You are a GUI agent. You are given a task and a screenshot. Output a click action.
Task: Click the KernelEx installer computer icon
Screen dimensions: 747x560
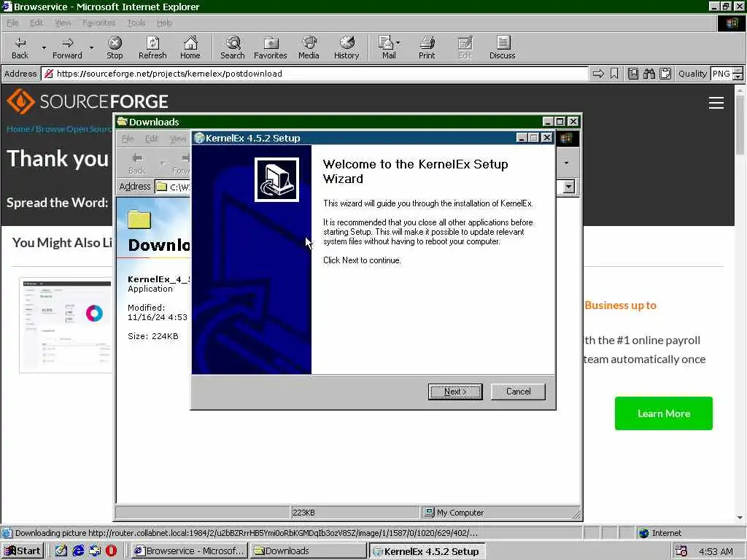tap(276, 179)
